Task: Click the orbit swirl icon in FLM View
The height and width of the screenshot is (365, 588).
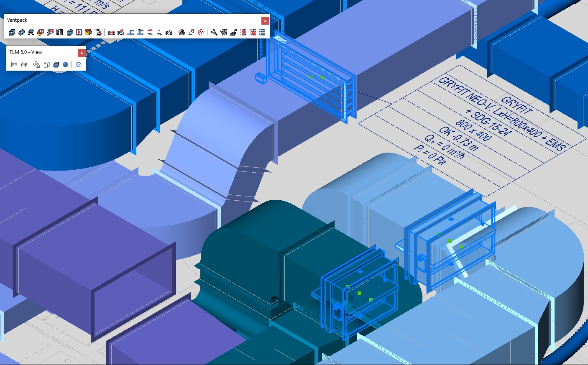Action: [x=79, y=64]
